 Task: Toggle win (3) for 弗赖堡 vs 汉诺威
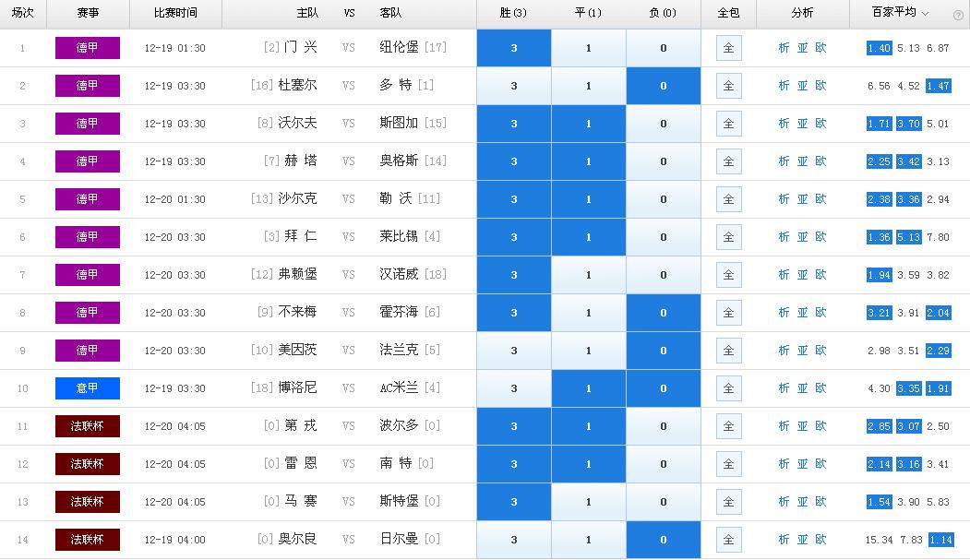point(513,274)
